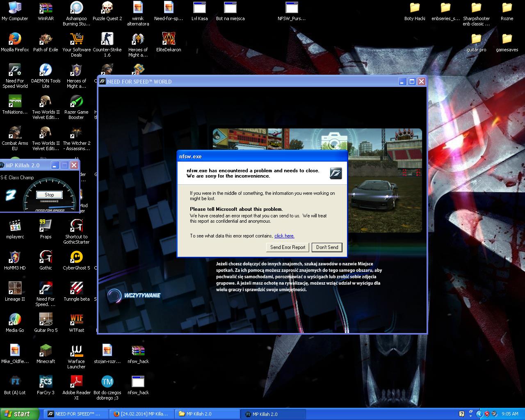525x420 pixels.
Task: Open the nfsw_hack WinRAR archive icon
Action: click(138, 354)
